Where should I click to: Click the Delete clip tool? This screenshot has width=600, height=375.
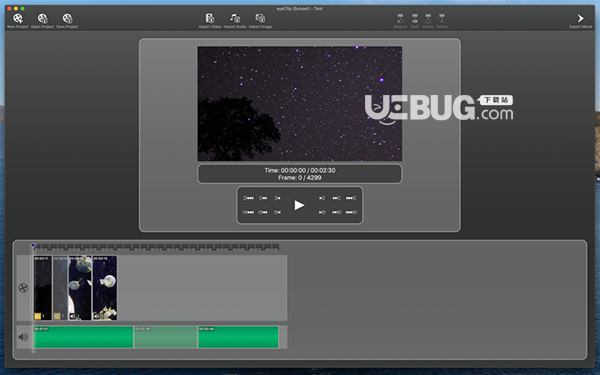(x=442, y=19)
